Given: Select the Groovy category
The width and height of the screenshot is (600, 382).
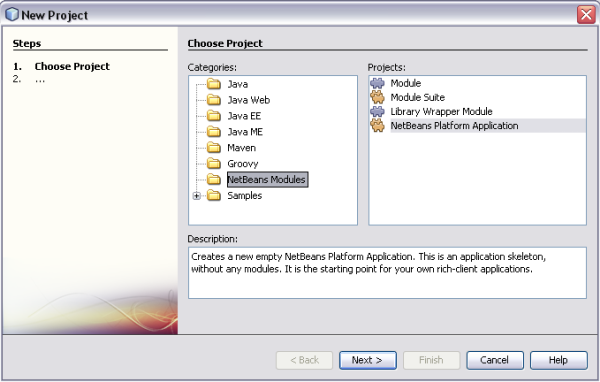Looking at the screenshot, I should click(x=243, y=163).
